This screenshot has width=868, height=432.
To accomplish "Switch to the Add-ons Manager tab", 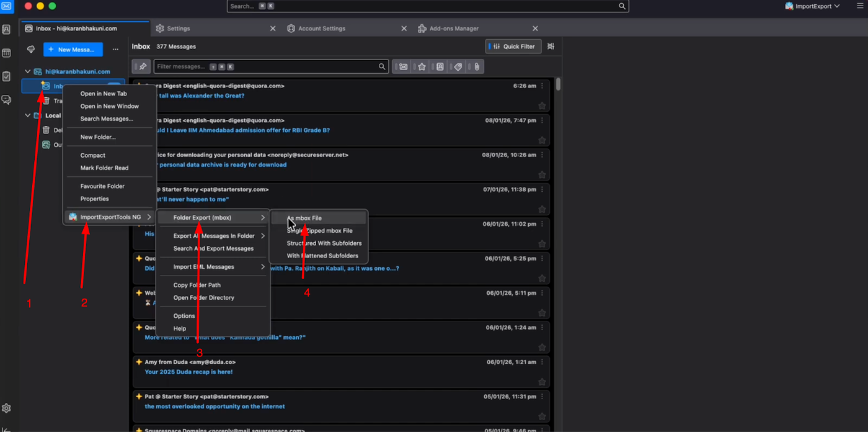I will click(454, 29).
